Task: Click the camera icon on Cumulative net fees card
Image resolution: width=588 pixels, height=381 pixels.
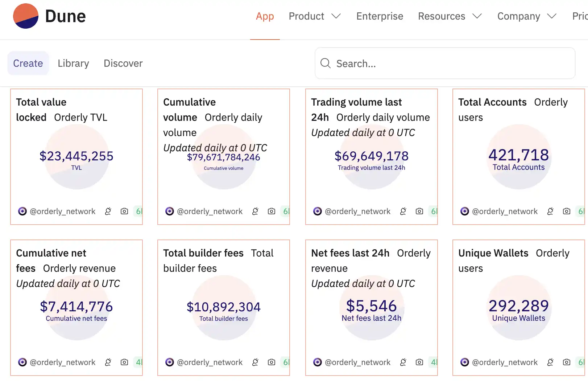Action: tap(124, 362)
